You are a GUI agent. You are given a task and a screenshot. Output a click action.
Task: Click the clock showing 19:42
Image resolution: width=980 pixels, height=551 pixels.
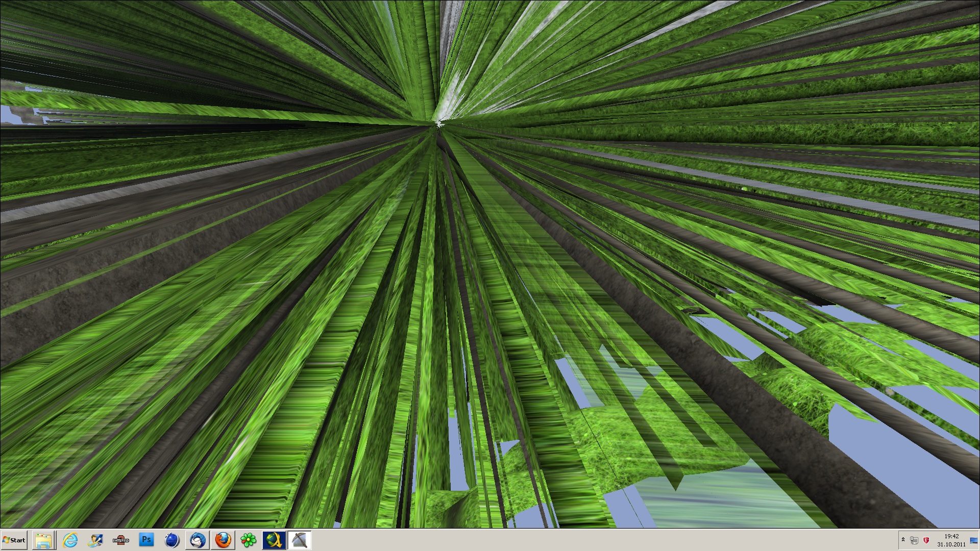point(951,540)
